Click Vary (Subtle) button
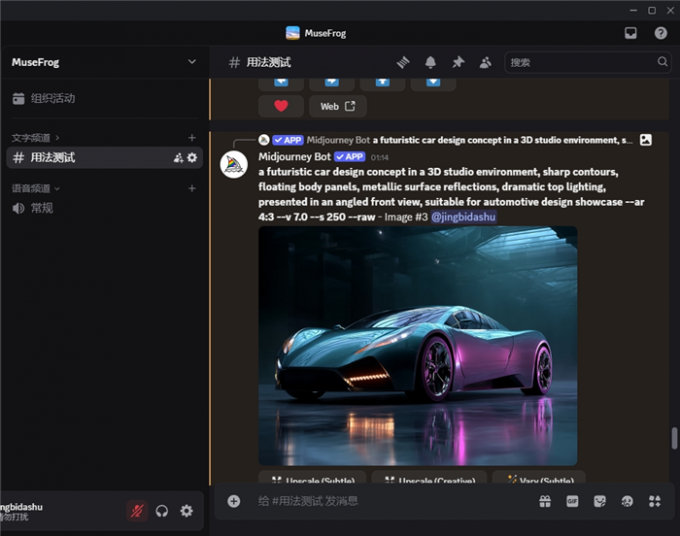Image resolution: width=680 pixels, height=536 pixels. (539, 477)
